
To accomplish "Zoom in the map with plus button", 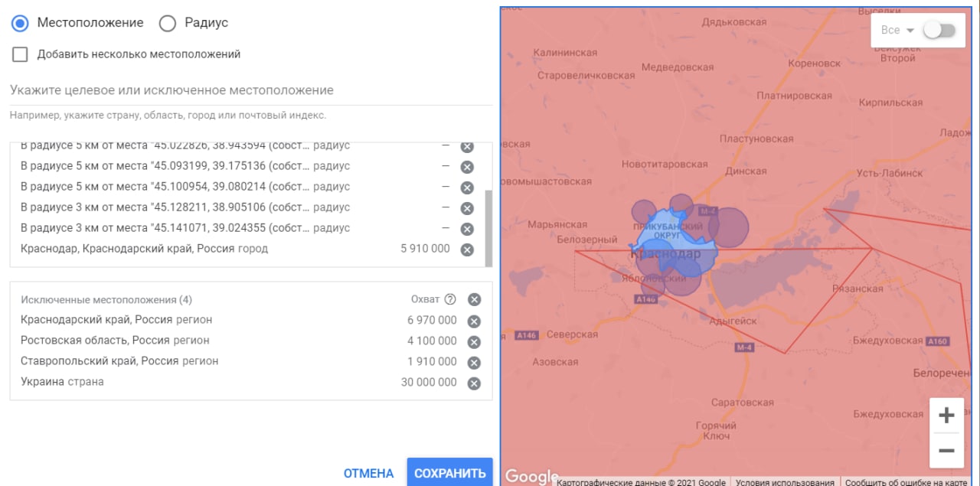I will [946, 416].
